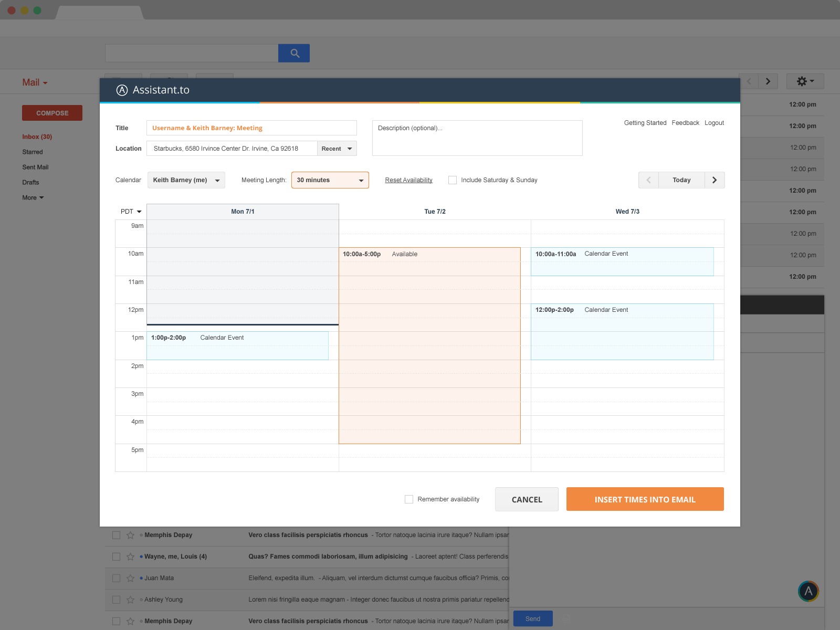The width and height of the screenshot is (840, 630).
Task: Open the settings gear menu
Action: pos(805,81)
